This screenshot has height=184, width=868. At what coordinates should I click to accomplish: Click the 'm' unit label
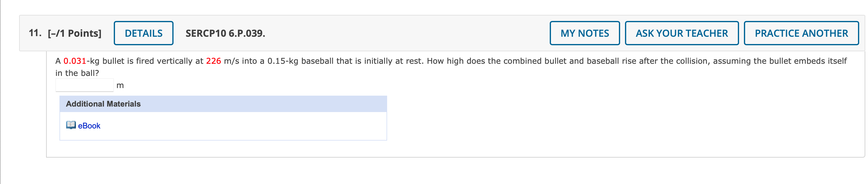(120, 86)
